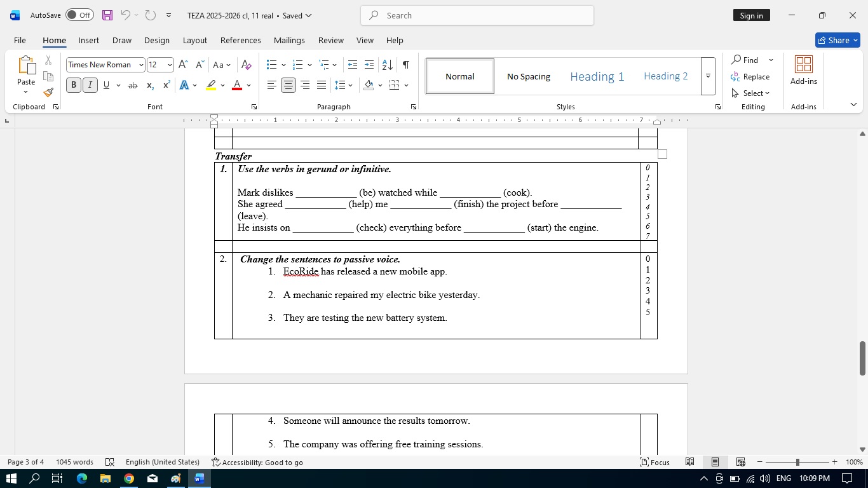Click the Clear All Formatting icon
Screen dimensions: 868x488
point(247,65)
